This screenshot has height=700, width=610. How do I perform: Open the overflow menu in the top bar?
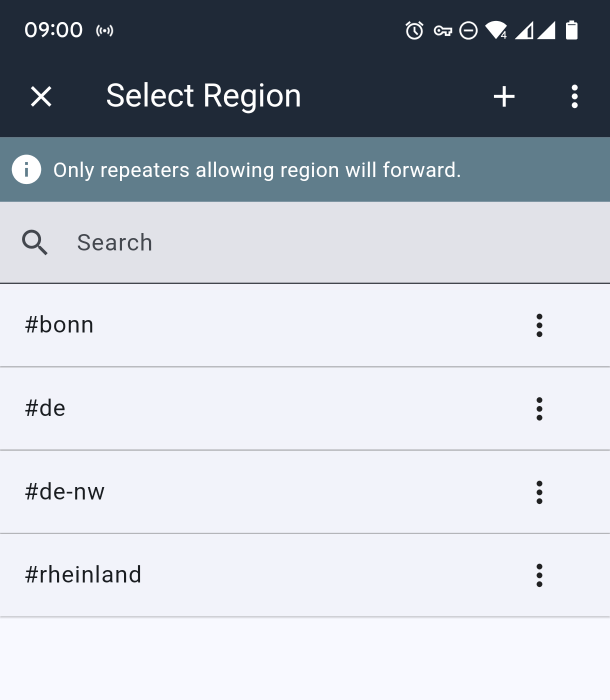click(x=574, y=96)
